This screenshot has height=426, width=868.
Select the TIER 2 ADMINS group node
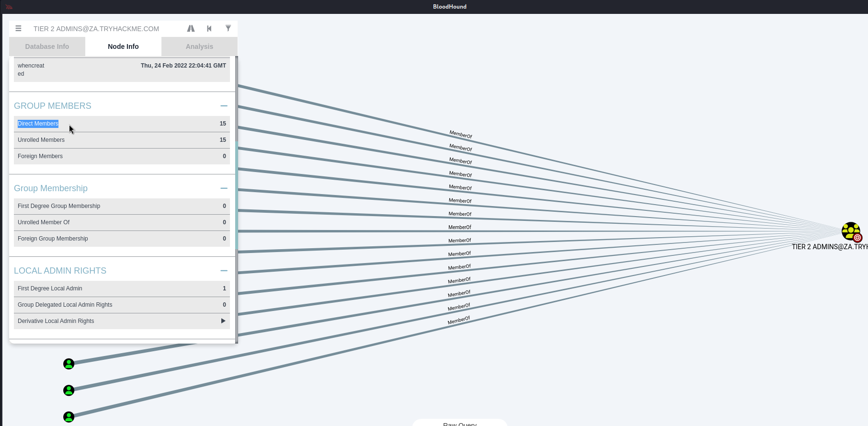851,231
